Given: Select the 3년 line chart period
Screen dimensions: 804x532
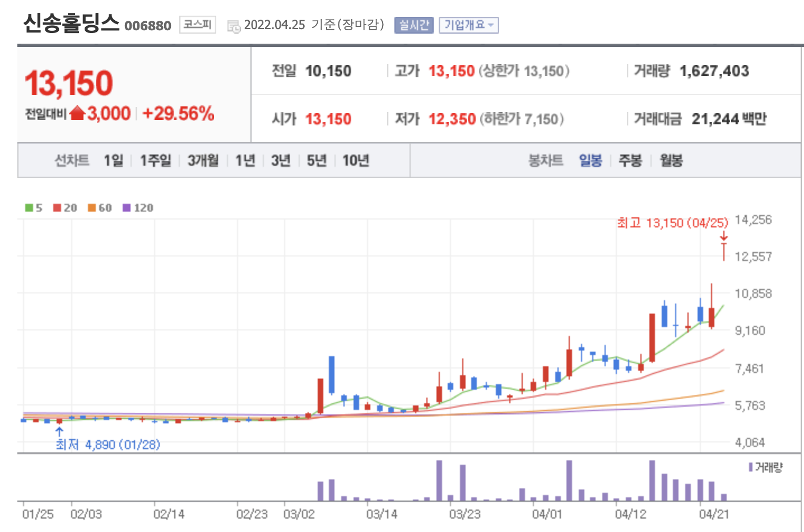Looking at the screenshot, I should click(281, 161).
